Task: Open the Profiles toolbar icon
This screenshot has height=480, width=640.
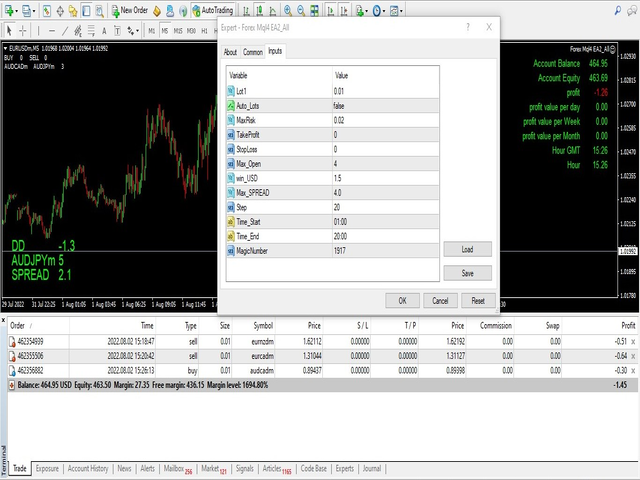Action: [x=27, y=11]
